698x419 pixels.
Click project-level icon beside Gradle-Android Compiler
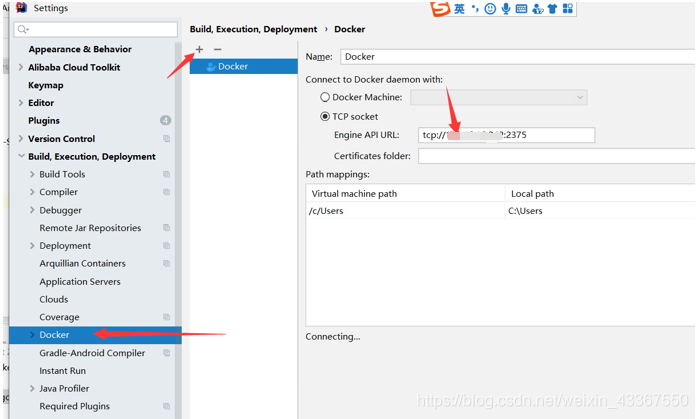pos(166,353)
